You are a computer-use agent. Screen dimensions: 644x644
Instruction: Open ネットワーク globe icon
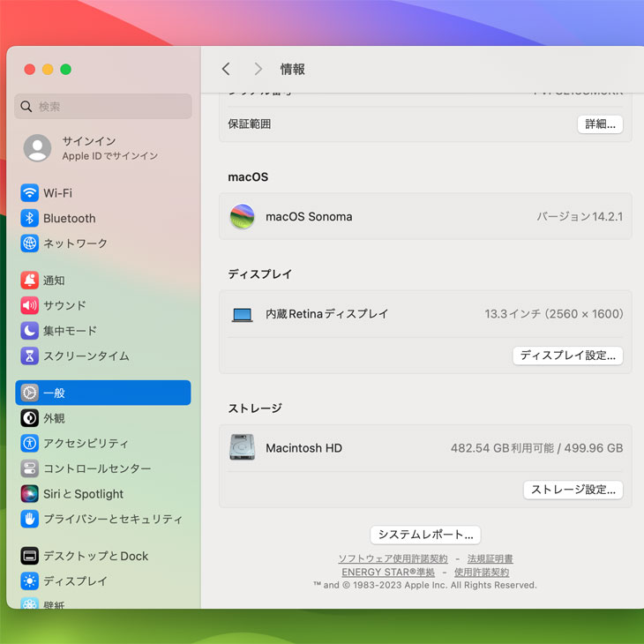(x=30, y=243)
